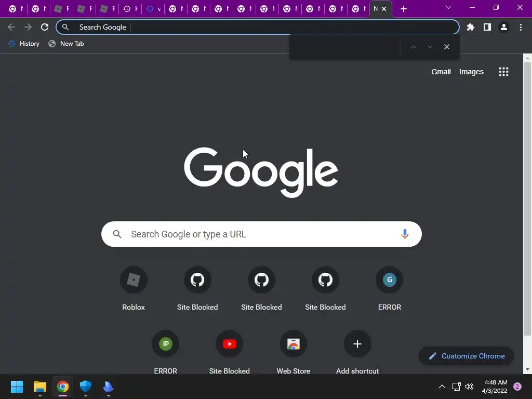Screen dimensions: 532x399
Task: Open the YouTube Site Blocked shortcut
Action: [x=229, y=352]
